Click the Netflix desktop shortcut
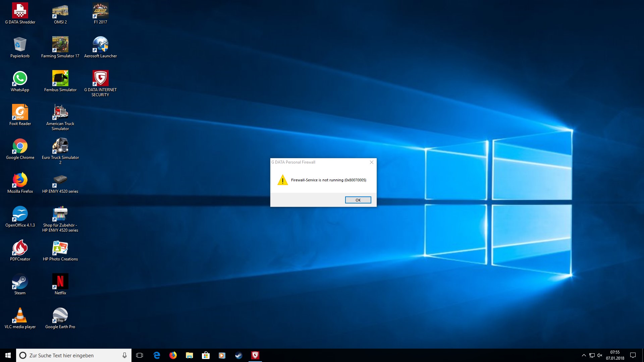The height and width of the screenshot is (362, 644). coord(60,282)
